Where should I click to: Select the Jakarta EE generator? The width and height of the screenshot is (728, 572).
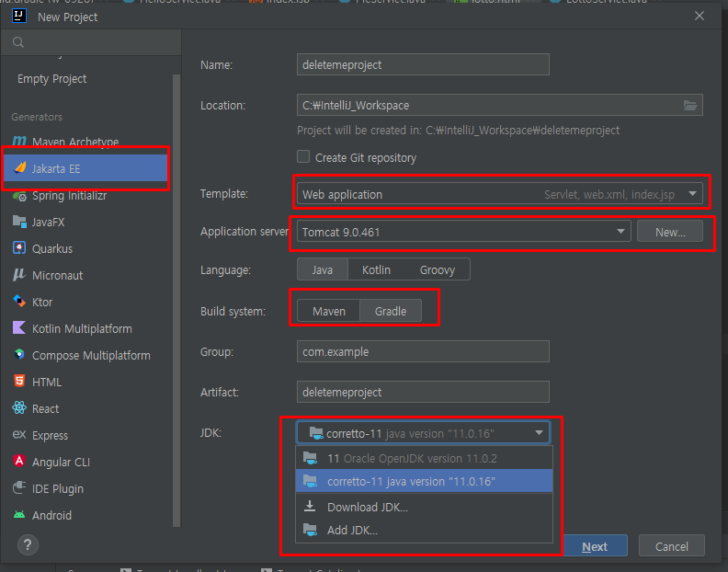(x=86, y=168)
